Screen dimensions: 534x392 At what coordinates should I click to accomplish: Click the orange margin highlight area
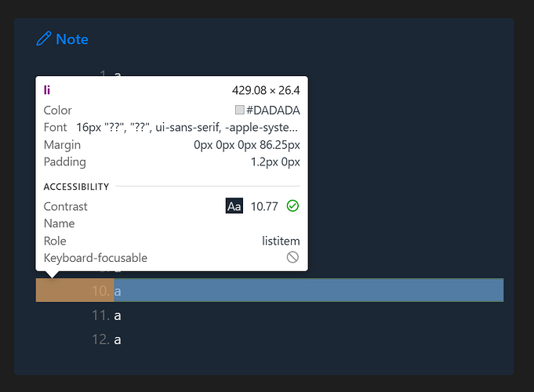tap(74, 291)
